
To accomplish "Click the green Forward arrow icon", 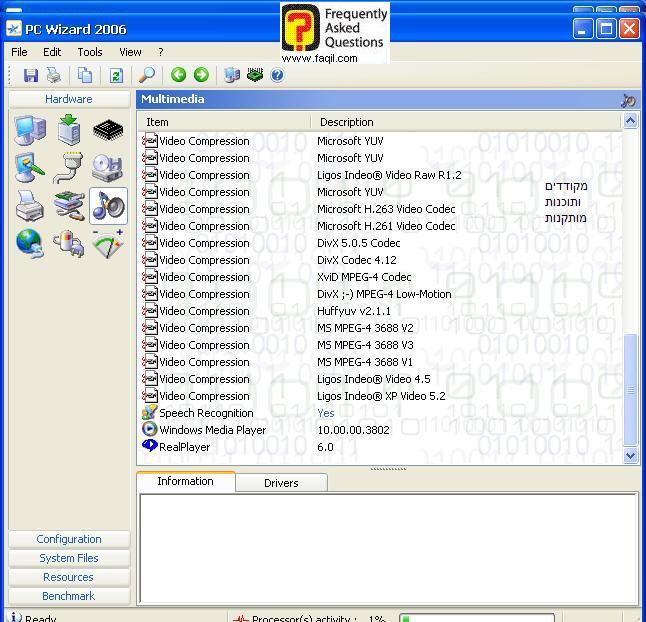I will tap(201, 75).
